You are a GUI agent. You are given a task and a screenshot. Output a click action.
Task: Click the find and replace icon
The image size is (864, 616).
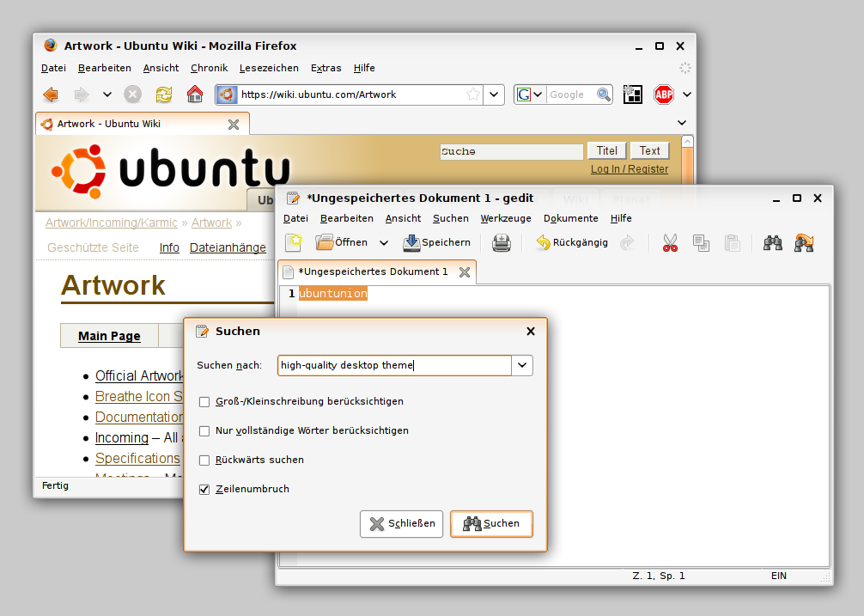(805, 243)
